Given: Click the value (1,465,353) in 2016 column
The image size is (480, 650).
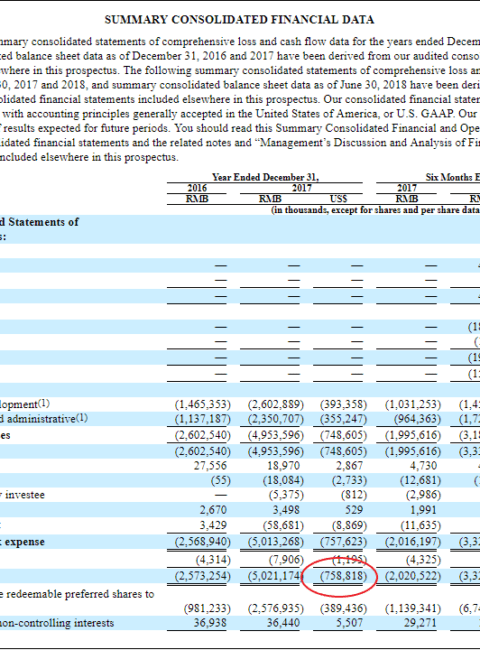Looking at the screenshot, I should (202, 404).
